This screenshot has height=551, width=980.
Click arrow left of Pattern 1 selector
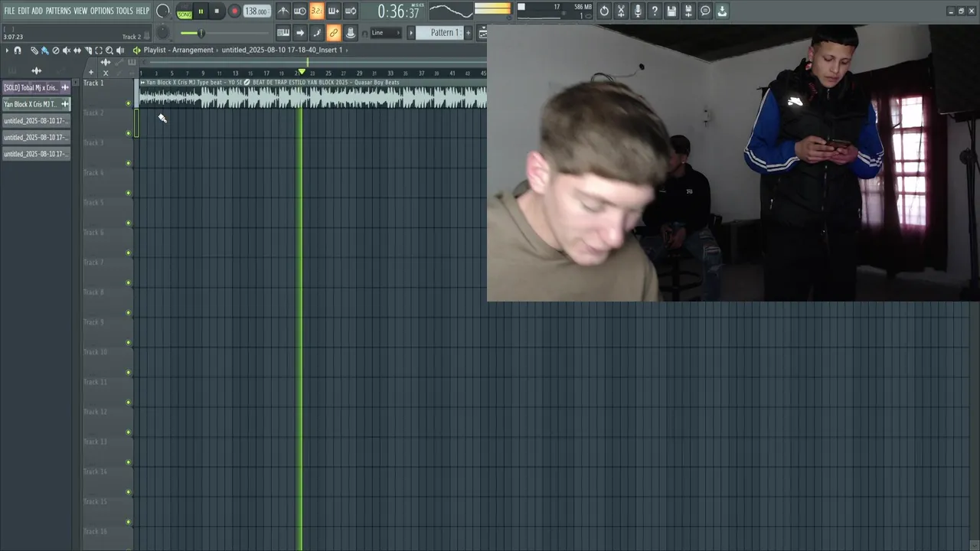(410, 33)
